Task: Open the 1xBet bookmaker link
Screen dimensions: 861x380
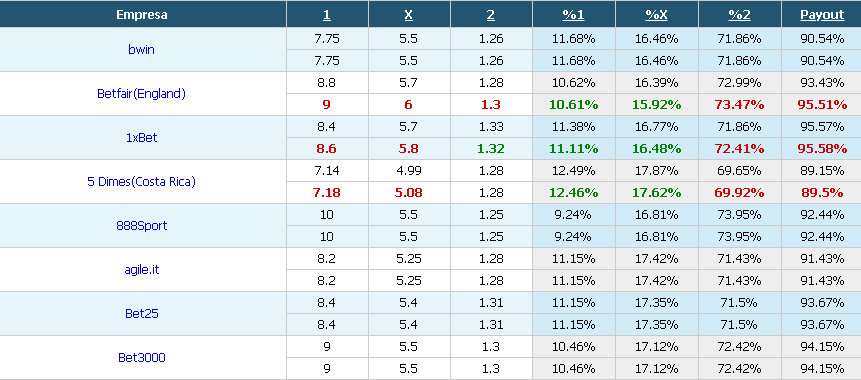Action: pyautogui.click(x=141, y=137)
